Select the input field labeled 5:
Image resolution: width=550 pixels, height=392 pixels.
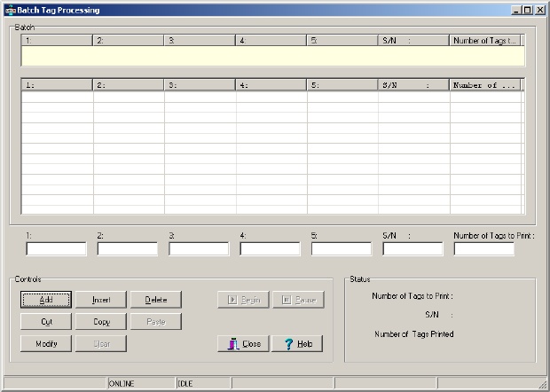[x=342, y=249]
